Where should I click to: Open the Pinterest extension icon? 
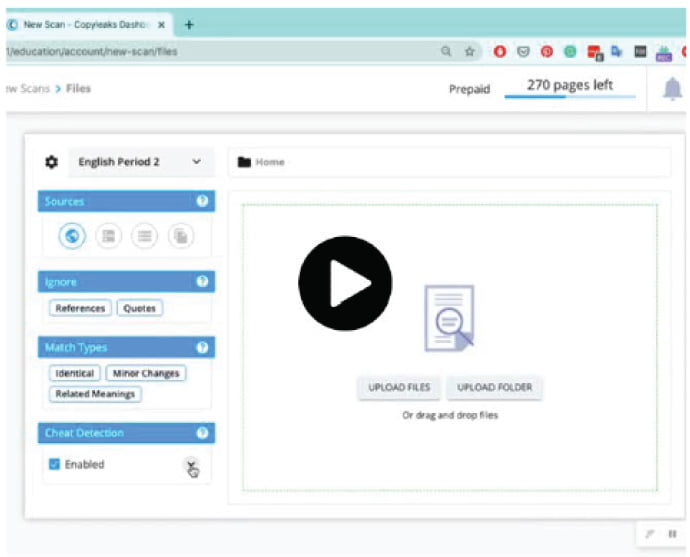tap(547, 51)
